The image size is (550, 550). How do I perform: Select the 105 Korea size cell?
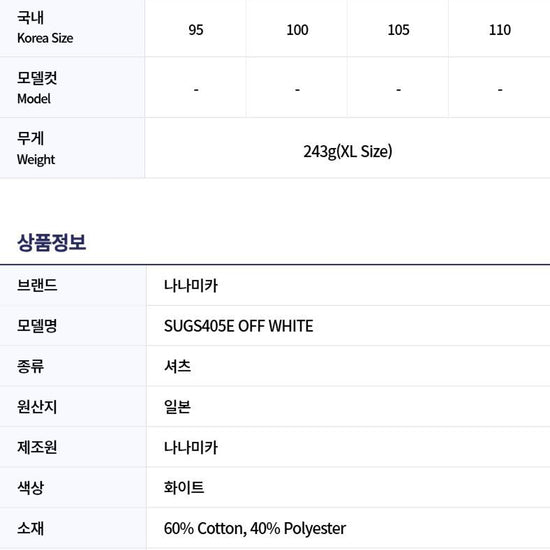point(398,30)
